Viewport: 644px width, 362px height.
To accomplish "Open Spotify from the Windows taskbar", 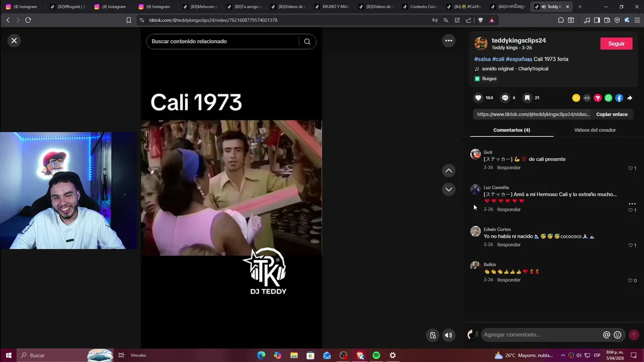I will [x=376, y=355].
